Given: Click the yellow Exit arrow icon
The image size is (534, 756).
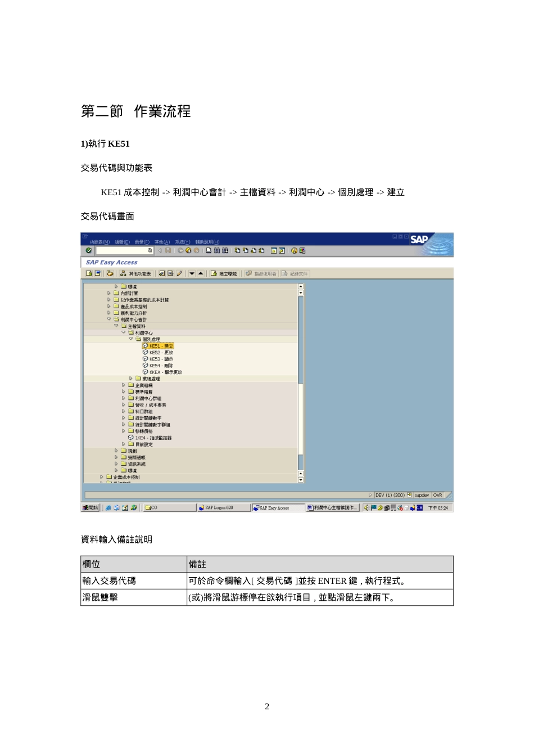Looking at the screenshot, I should 188,250.
